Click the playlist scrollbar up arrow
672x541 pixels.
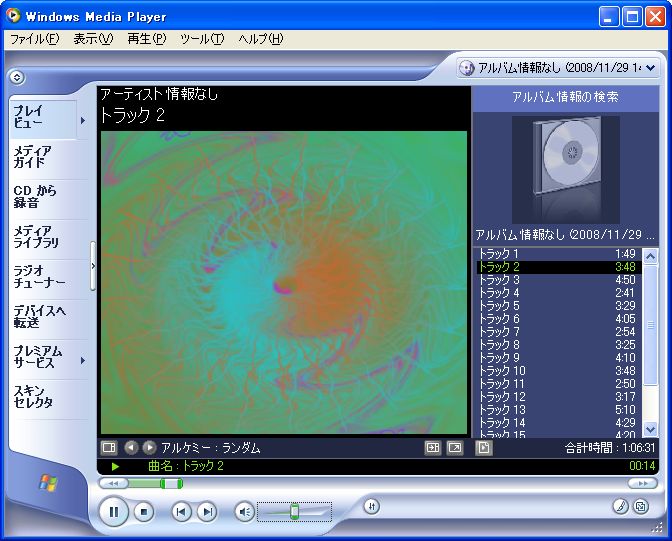[x=651, y=256]
